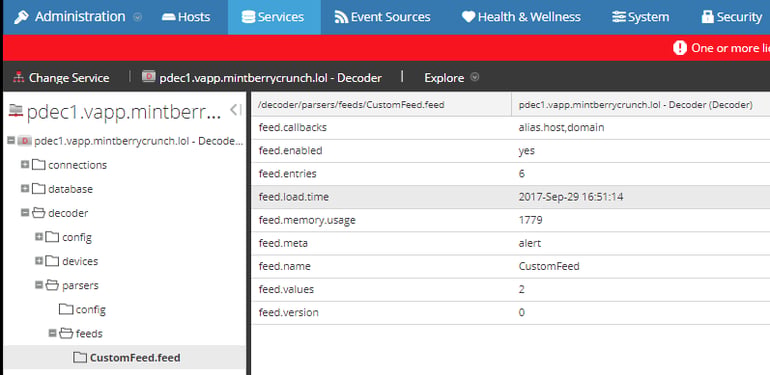Collapse the decoder folder node
Viewport: 770px width, 375px height.
25,213
